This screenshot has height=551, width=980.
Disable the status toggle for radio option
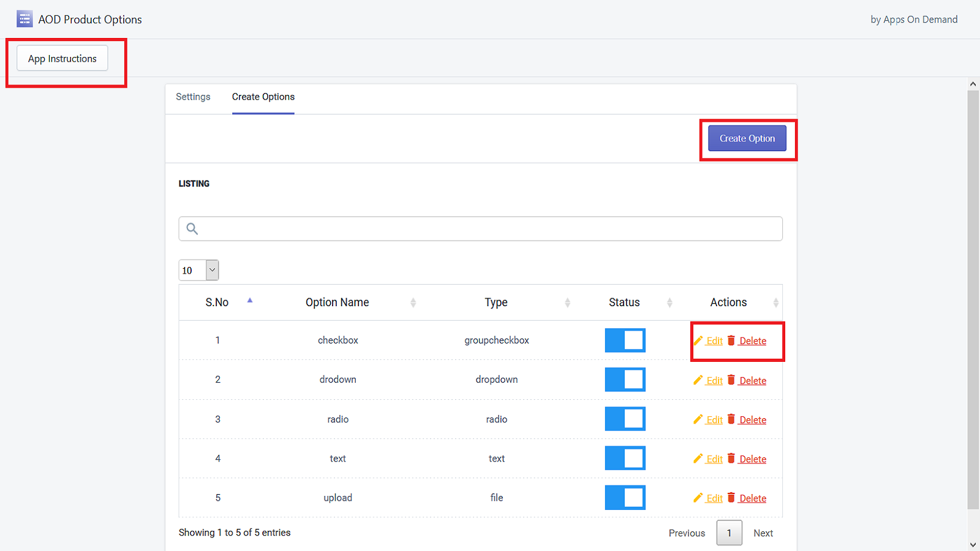[625, 419]
